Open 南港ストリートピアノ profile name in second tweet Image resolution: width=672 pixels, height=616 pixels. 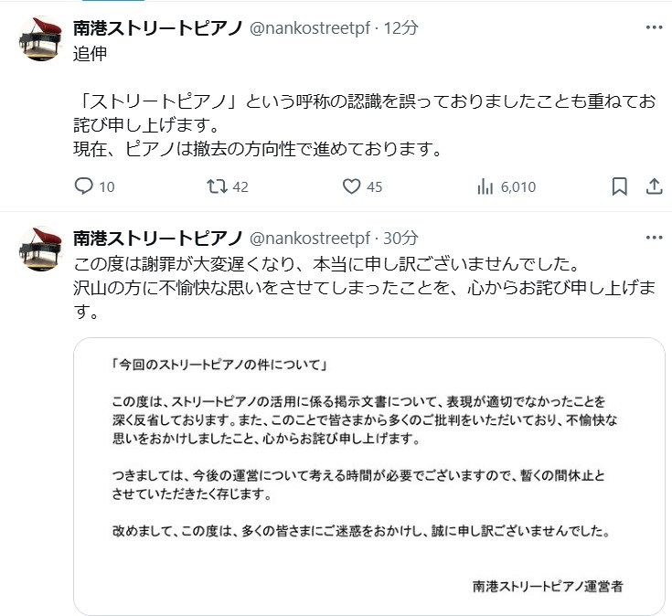point(157,238)
